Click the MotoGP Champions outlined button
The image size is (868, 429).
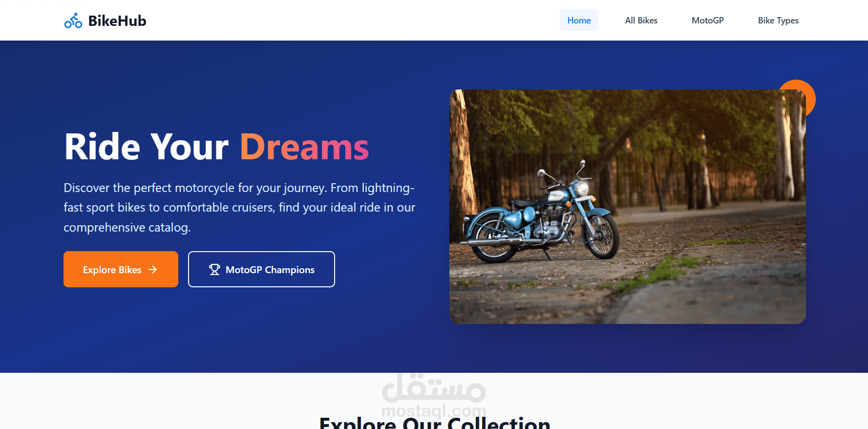(x=261, y=269)
